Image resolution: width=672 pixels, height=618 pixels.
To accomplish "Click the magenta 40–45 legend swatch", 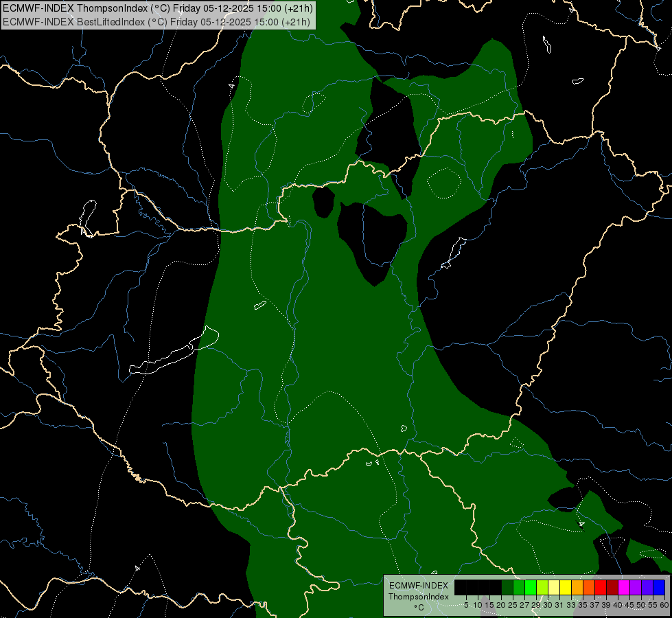I will [624, 587].
